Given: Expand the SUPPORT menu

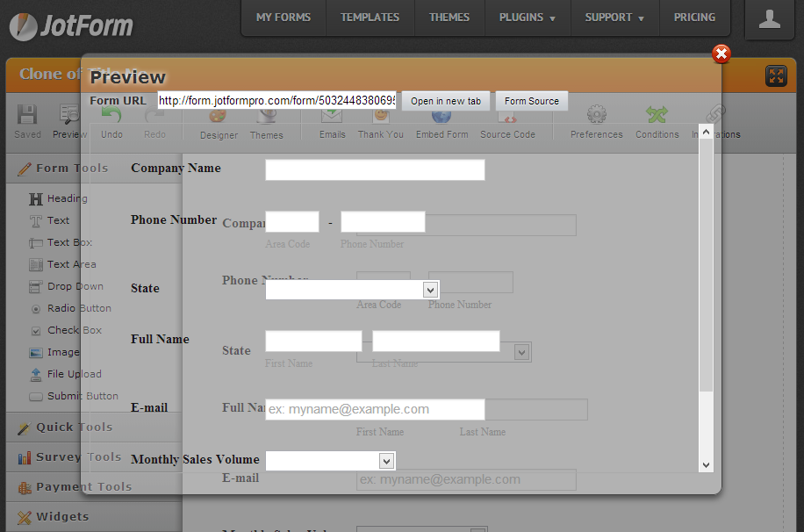Looking at the screenshot, I should (614, 18).
